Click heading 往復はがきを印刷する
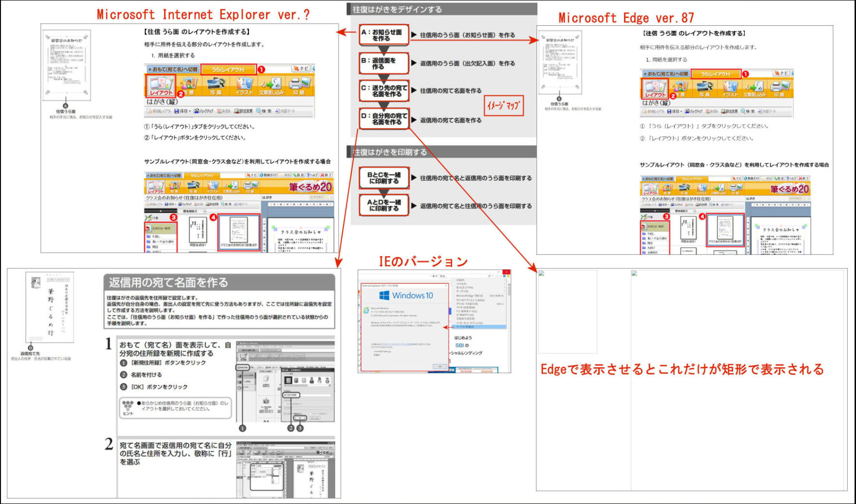The height and width of the screenshot is (504, 856). click(390, 152)
